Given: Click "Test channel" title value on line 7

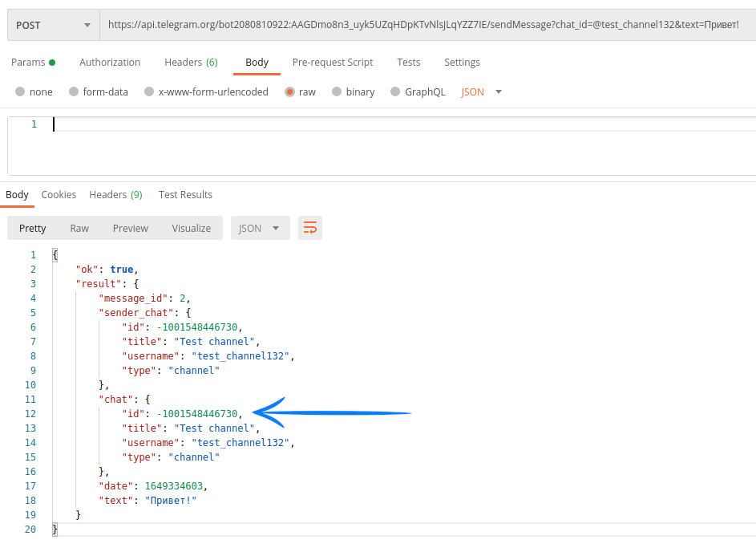Looking at the screenshot, I should pos(214,342).
